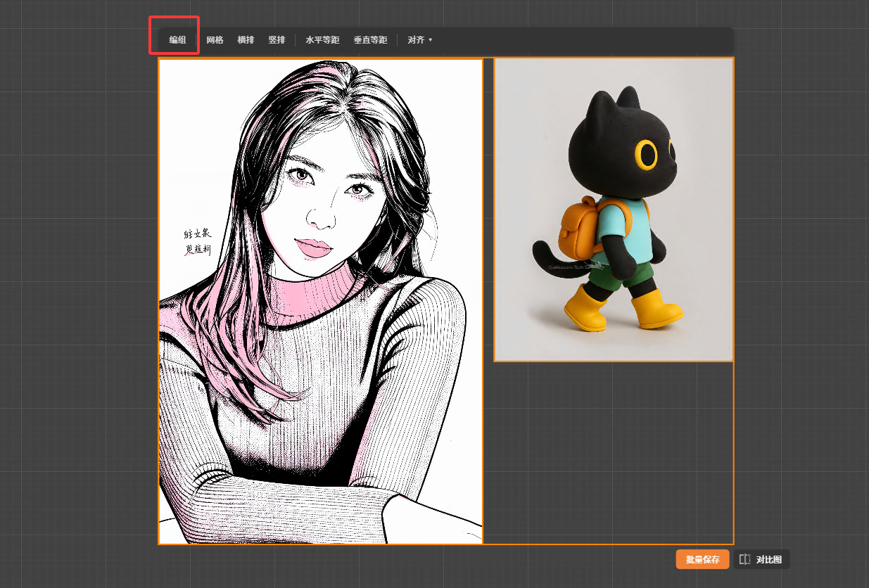869x588 pixels.
Task: Open the 对比图 compare view
Action: pos(761,559)
